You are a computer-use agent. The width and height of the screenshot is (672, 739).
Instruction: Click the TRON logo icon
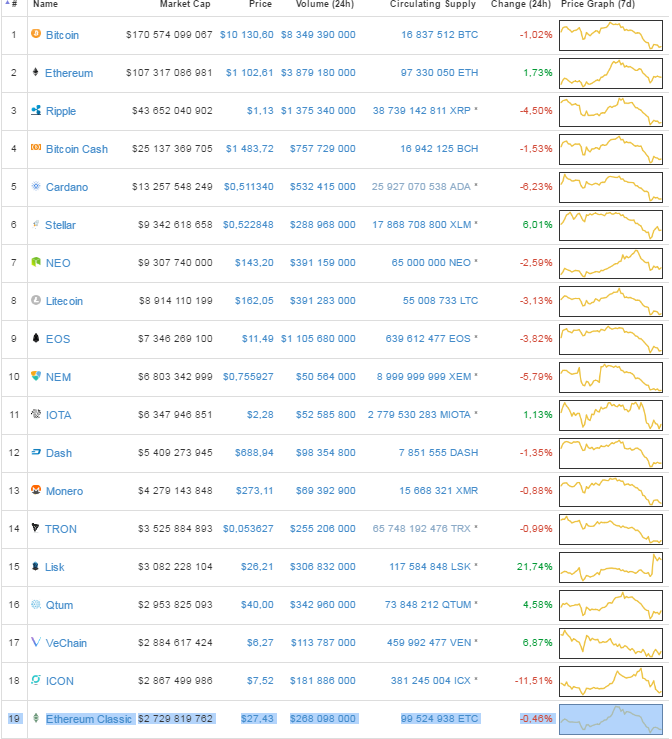(36, 529)
